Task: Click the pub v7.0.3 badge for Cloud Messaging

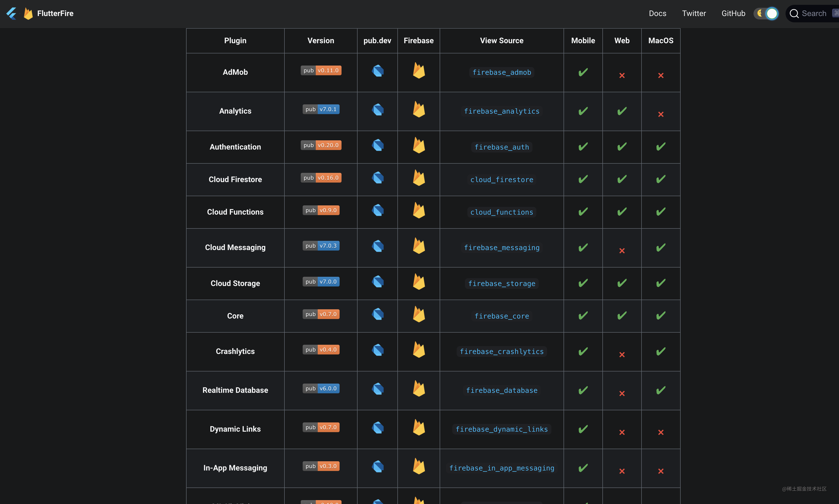Action: [321, 246]
